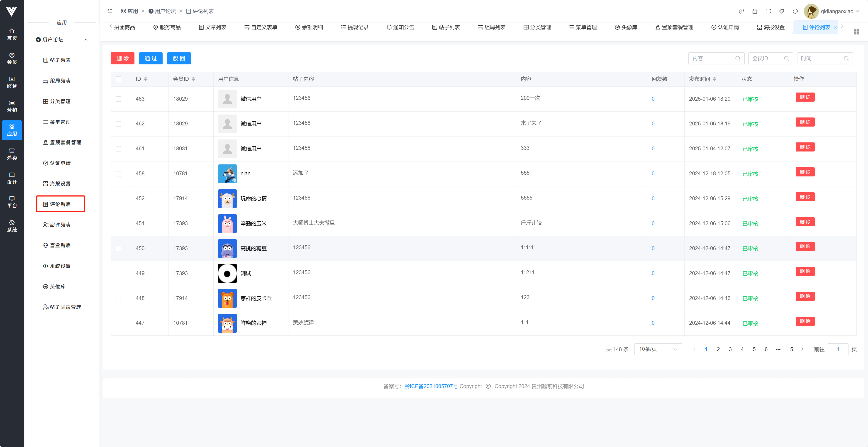Tick the checkbox for row ID 458
This screenshot has width=868, height=447.
coord(118,174)
